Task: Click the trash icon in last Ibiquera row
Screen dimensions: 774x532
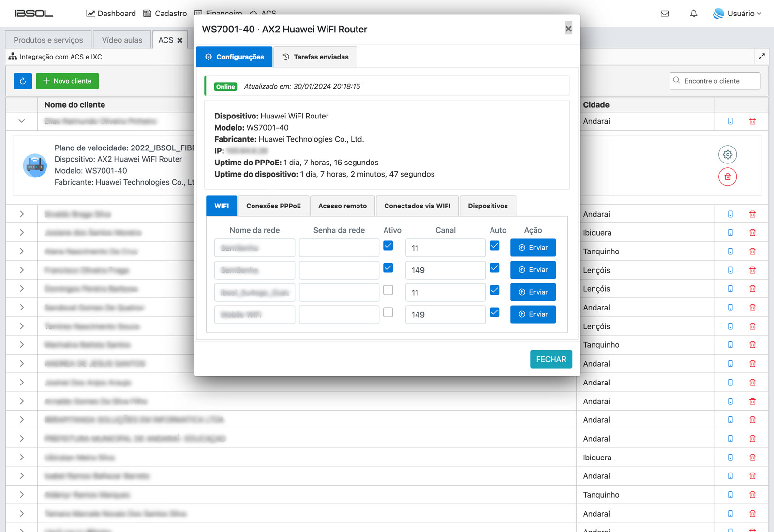Action: 752,458
